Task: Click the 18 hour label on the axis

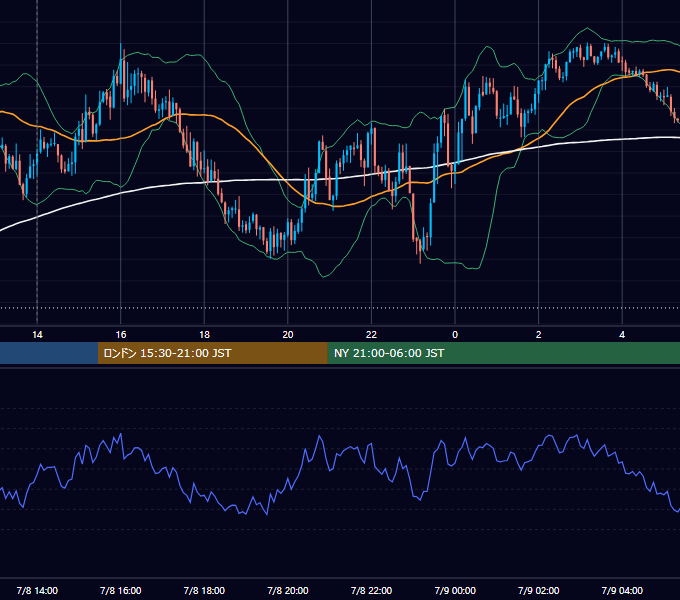Action: 204,335
